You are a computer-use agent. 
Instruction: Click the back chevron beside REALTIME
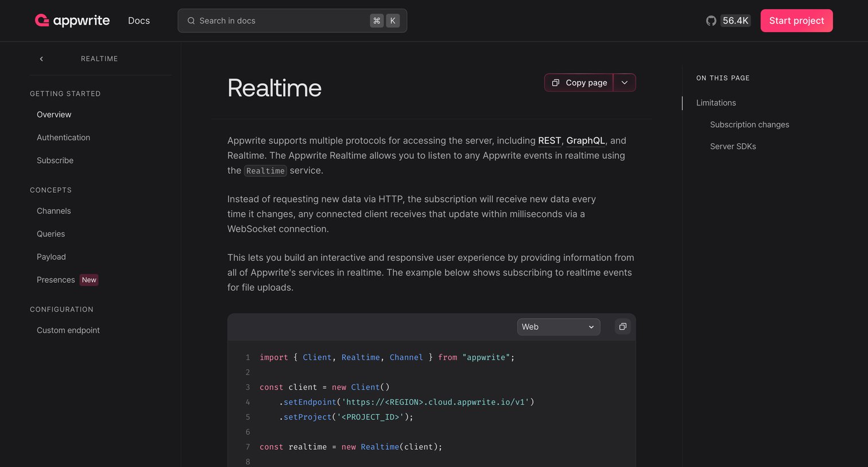click(x=41, y=59)
